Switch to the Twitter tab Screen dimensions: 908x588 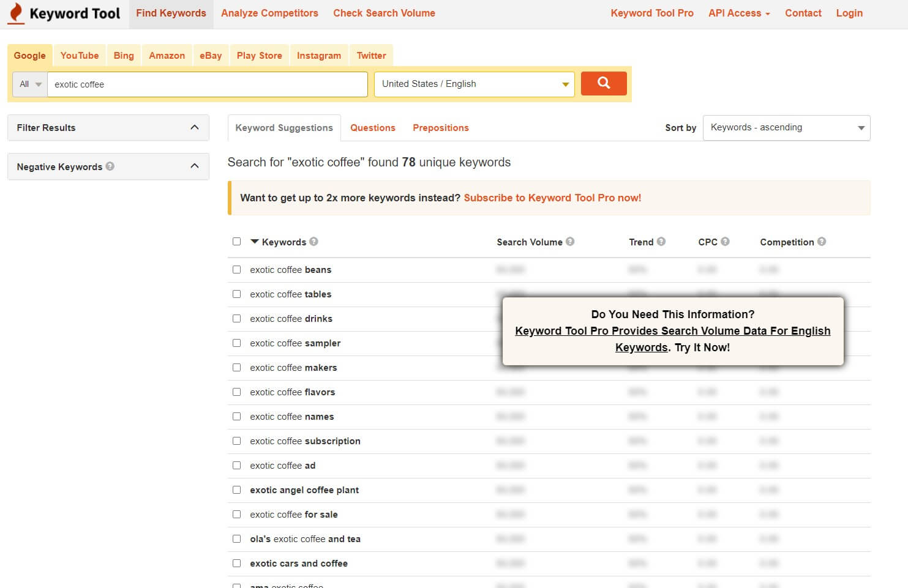coord(371,55)
